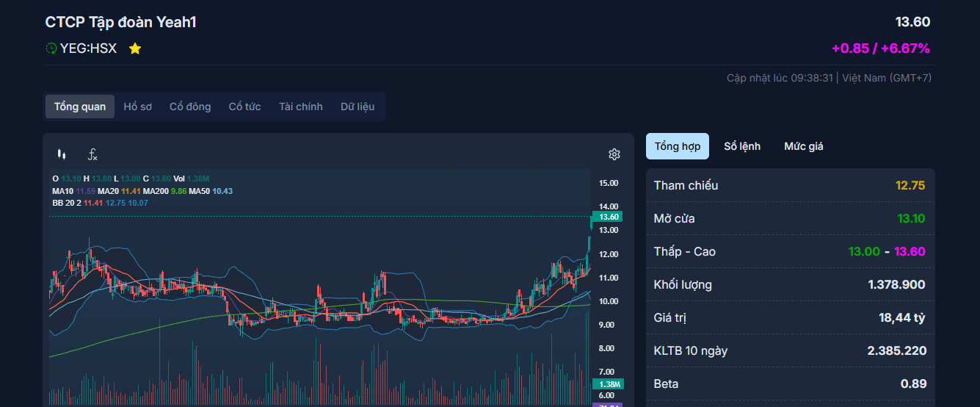Click the Khối lượng value 1.378.900
Viewport: 980px width, 407px height.
(896, 284)
